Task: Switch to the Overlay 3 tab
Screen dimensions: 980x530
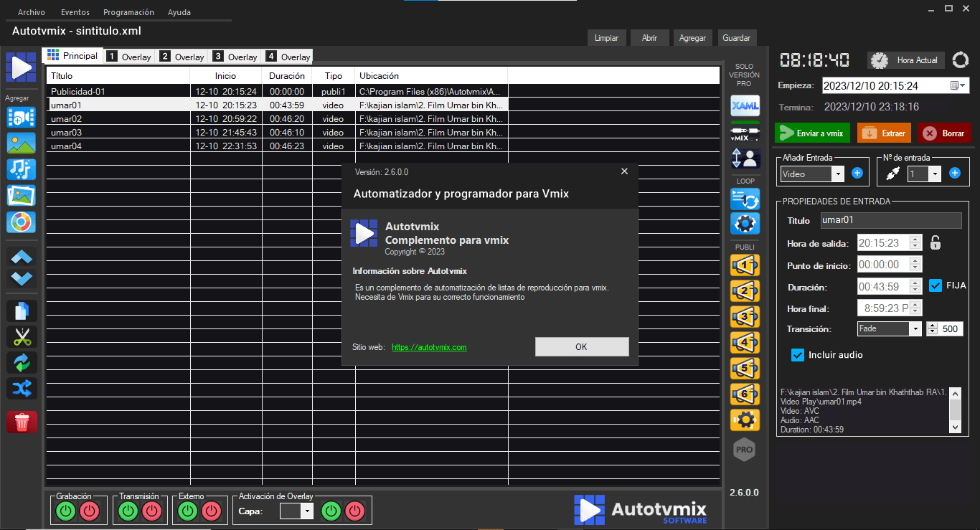Action: pyautogui.click(x=236, y=57)
